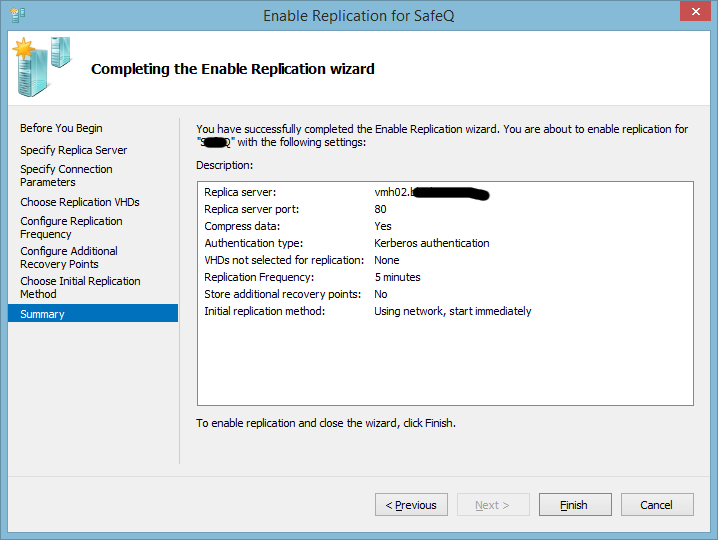Open Configure Replication Frequency page

pos(71,227)
